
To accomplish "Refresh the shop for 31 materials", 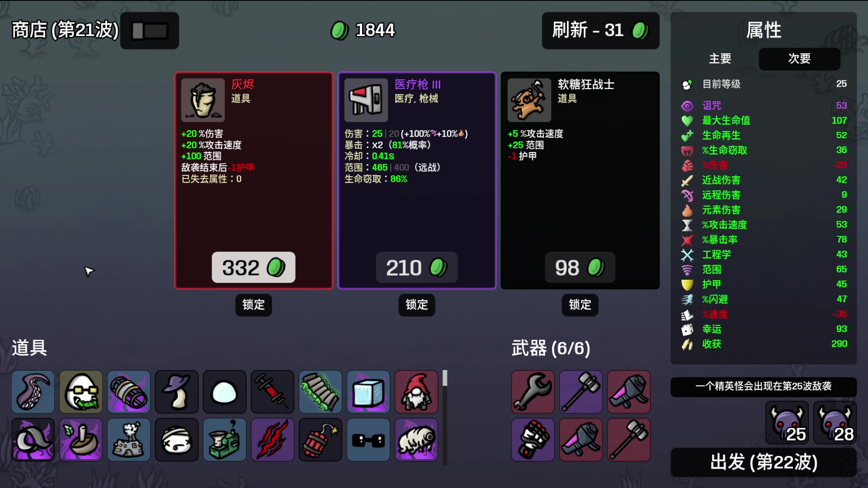I will [600, 31].
